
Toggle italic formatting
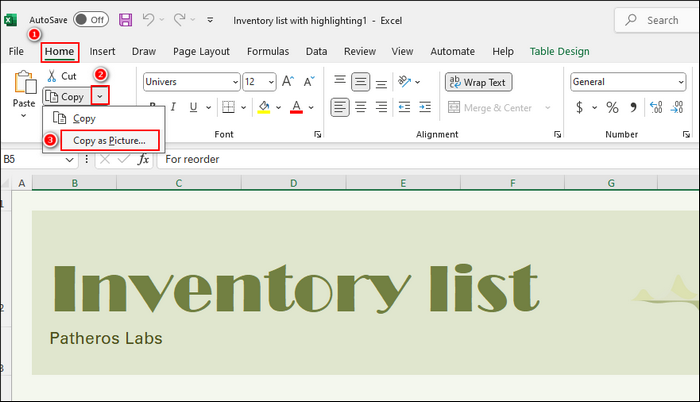(x=173, y=107)
